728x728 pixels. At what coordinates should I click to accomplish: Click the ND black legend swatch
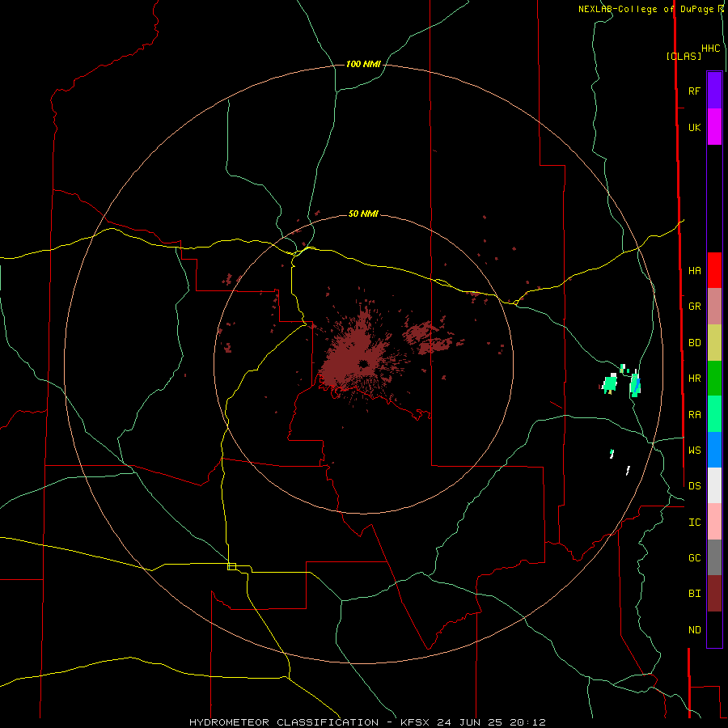coord(714,629)
